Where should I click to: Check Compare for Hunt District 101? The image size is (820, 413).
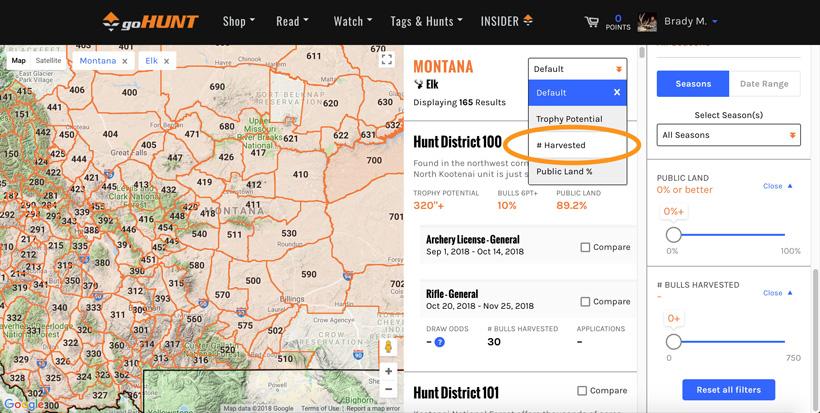(583, 391)
